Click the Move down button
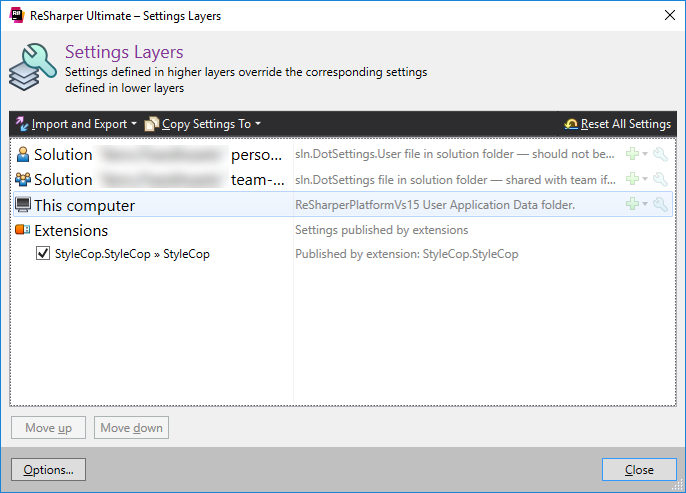The width and height of the screenshot is (686, 493). point(131,427)
